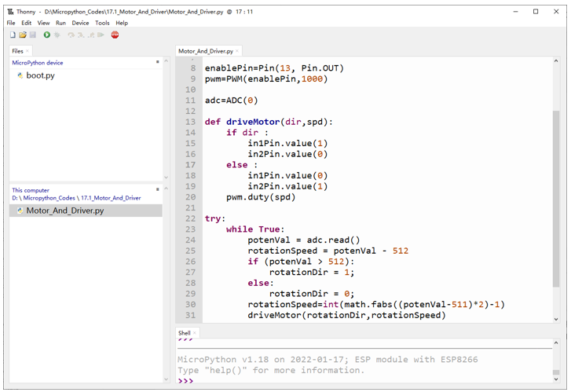Open the Device menu
The image size is (571, 392).
coord(80,23)
